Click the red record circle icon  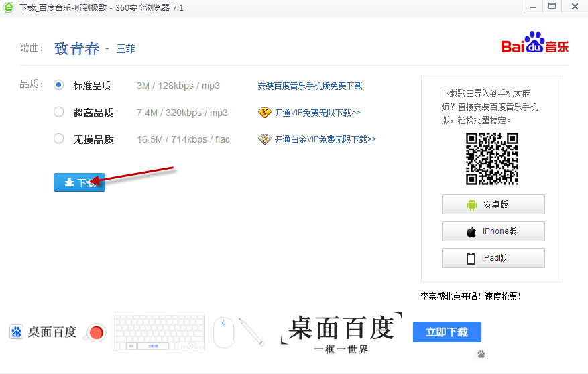tap(97, 332)
